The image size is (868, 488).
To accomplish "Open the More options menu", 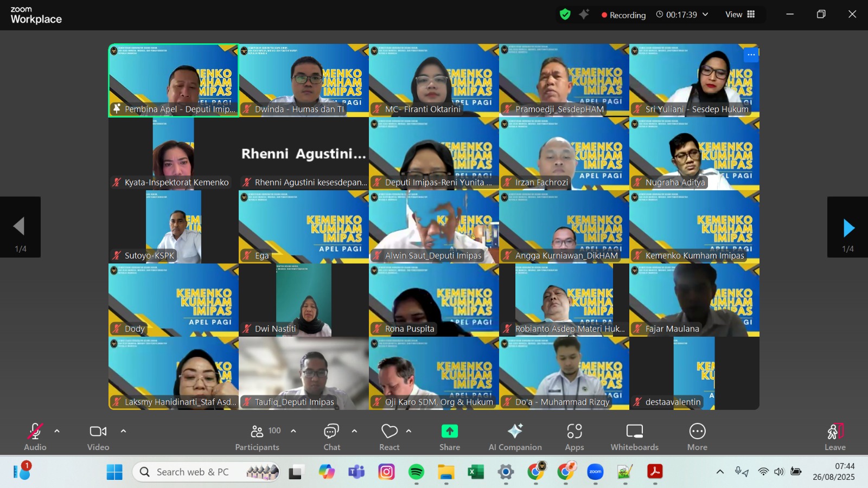I will point(697,437).
